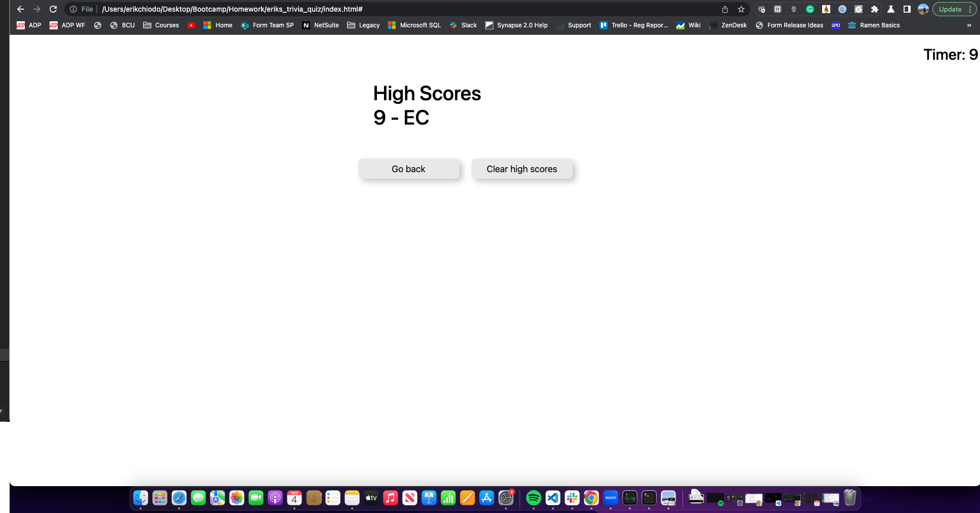Open Terminal from the dock
The height and width of the screenshot is (513, 980).
[648, 498]
